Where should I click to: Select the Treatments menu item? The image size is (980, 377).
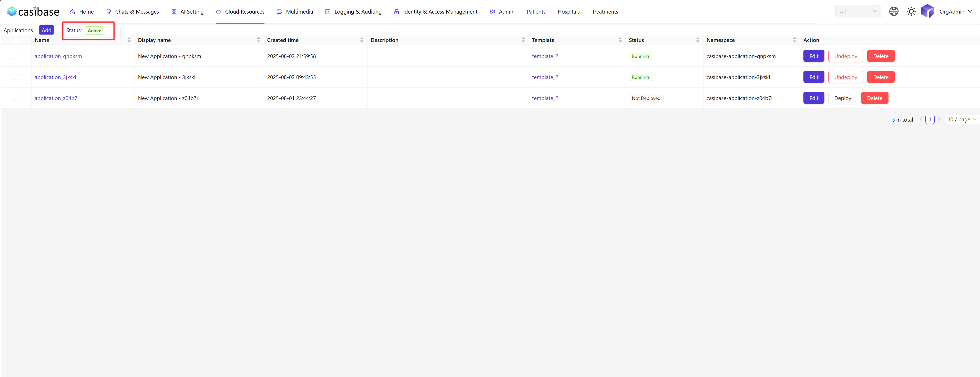coord(605,12)
